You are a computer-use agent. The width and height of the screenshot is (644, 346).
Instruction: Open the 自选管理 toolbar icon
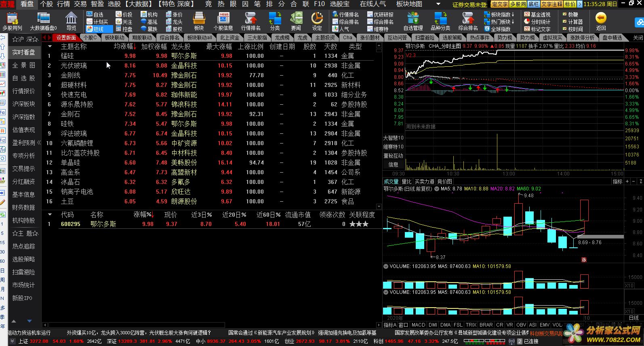click(x=413, y=21)
